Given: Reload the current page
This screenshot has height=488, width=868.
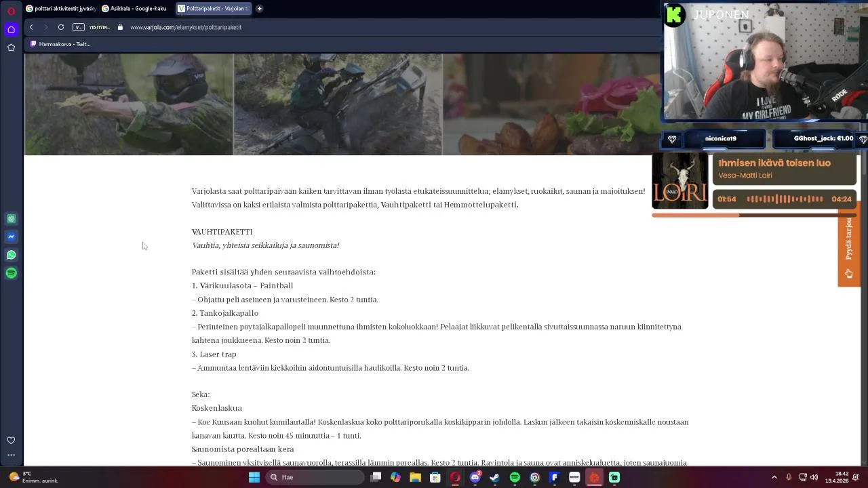Looking at the screenshot, I should pyautogui.click(x=61, y=27).
